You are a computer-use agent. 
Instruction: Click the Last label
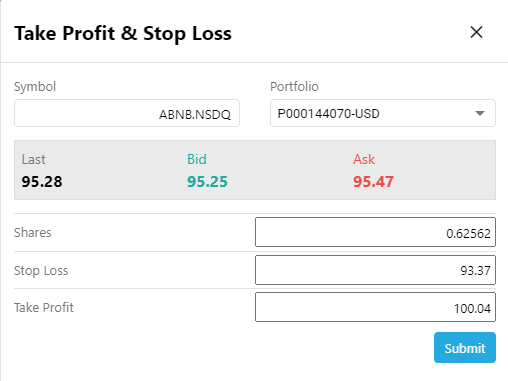pos(34,159)
